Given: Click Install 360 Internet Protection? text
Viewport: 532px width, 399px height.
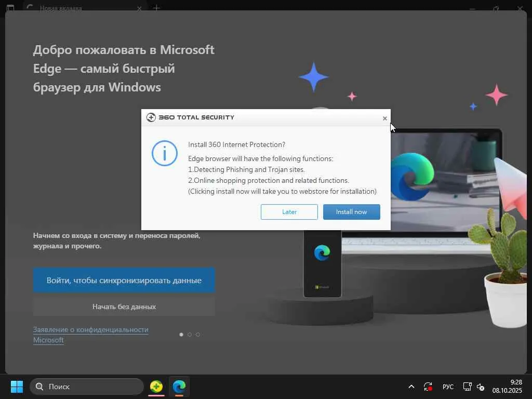Looking at the screenshot, I should (x=236, y=144).
